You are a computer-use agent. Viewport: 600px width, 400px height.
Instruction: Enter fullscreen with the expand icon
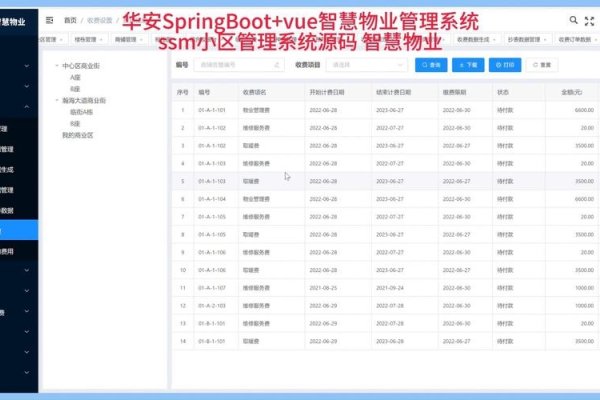589,21
